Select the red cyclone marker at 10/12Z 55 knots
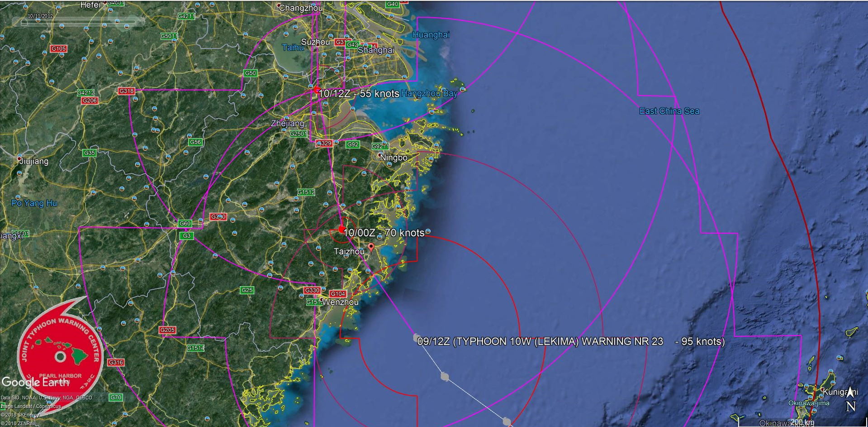This screenshot has width=868, height=427. pyautogui.click(x=317, y=90)
